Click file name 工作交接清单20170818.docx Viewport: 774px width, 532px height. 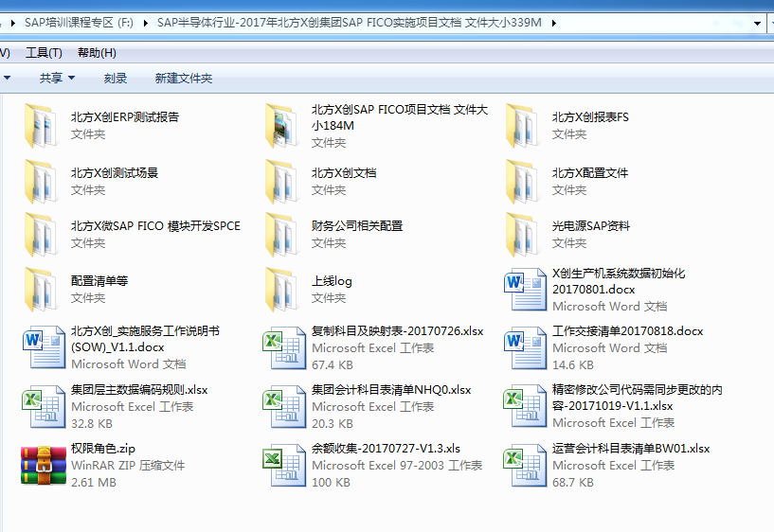pos(627,330)
